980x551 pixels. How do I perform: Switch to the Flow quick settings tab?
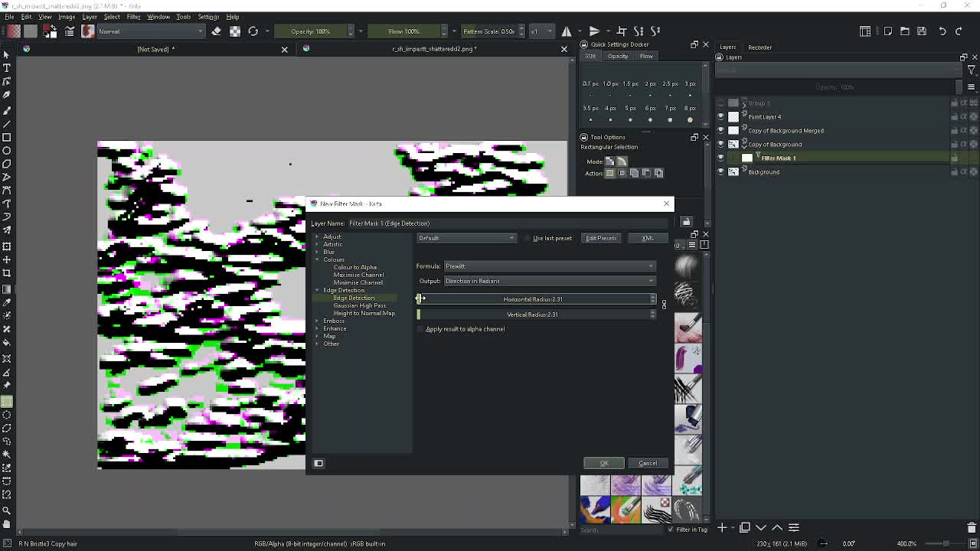[646, 57]
